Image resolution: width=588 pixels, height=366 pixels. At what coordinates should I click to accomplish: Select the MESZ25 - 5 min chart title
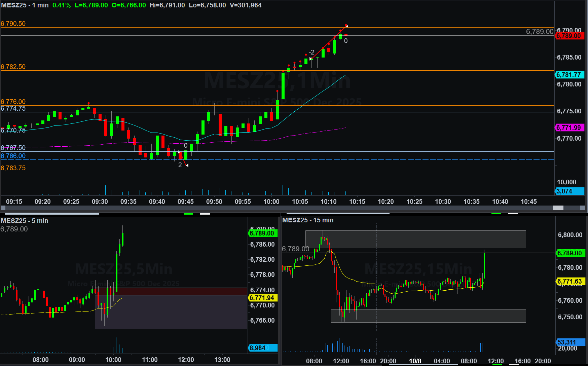25,221
